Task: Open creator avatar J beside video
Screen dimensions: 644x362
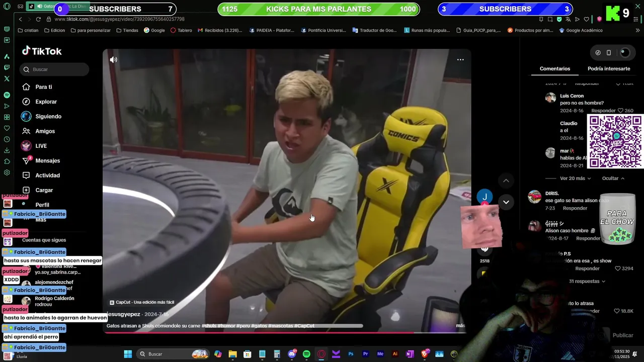Action: 485,197
